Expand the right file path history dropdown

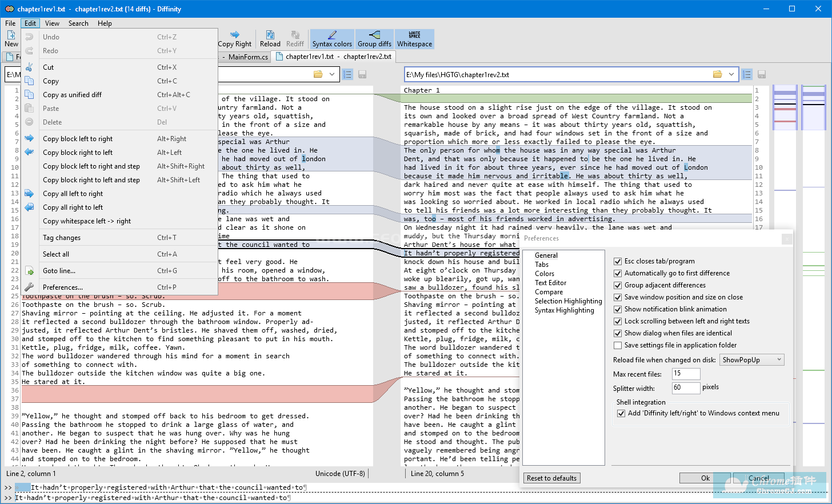tap(731, 74)
